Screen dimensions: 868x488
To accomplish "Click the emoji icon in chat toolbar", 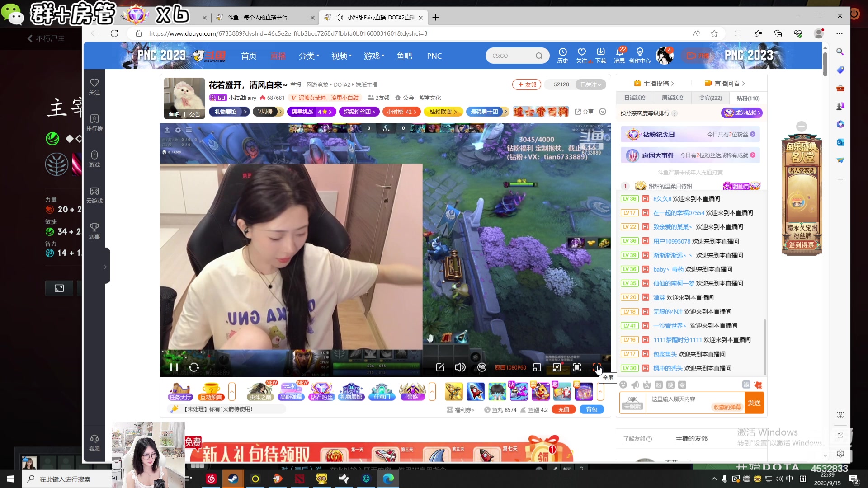I will coord(623,385).
